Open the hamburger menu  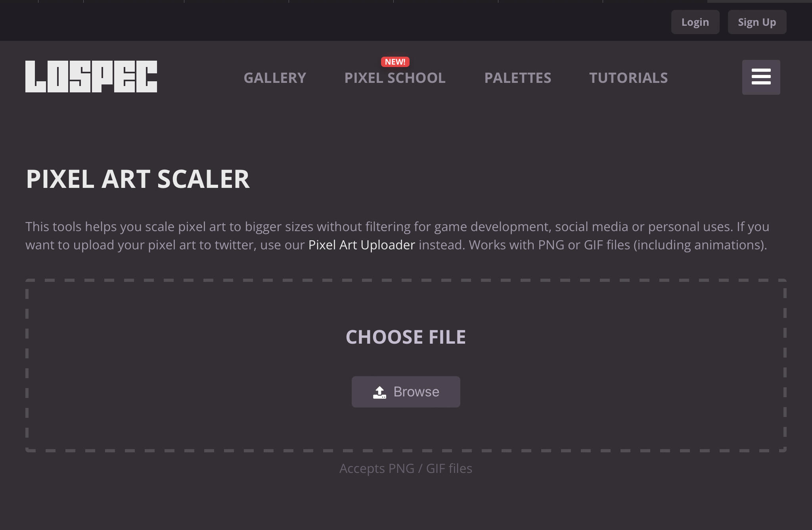tap(761, 77)
